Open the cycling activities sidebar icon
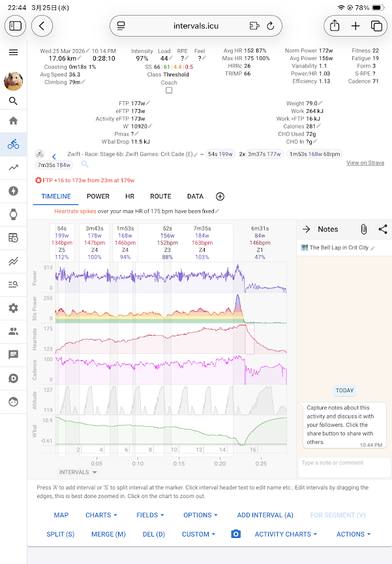 point(13,144)
